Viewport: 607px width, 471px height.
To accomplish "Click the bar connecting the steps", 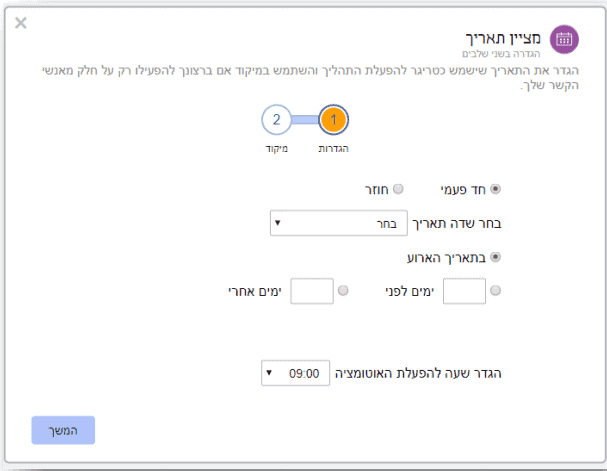I will pos(305,120).
